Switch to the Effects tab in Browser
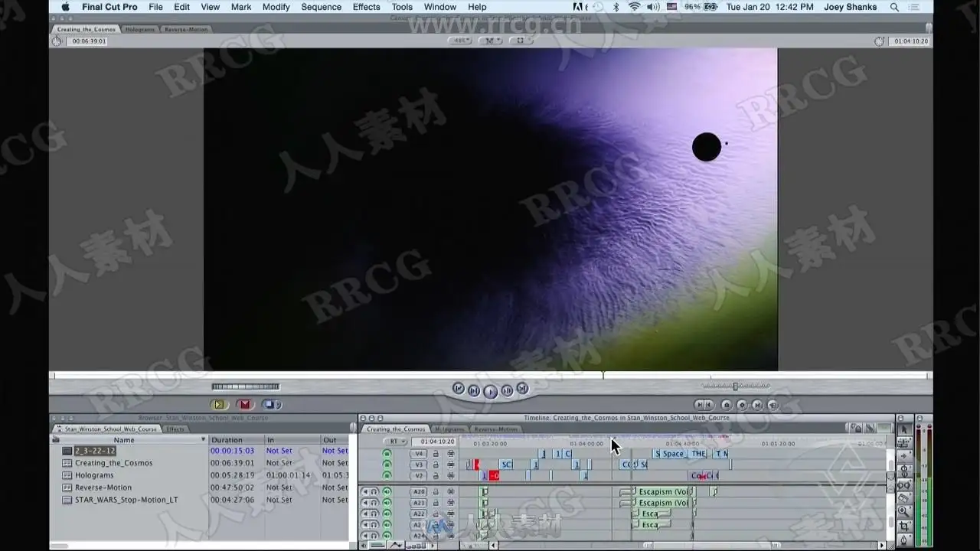Screen dimensions: 980x551 (175, 429)
